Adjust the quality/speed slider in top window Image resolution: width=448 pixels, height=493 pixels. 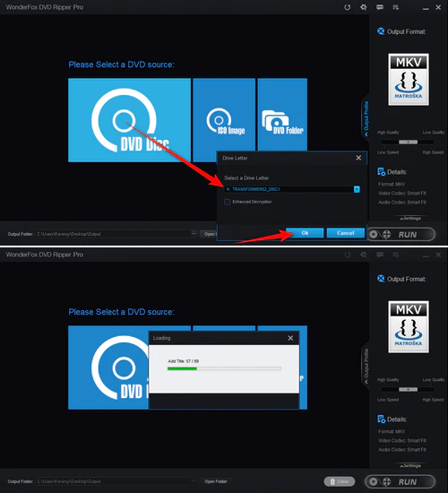coord(408,143)
